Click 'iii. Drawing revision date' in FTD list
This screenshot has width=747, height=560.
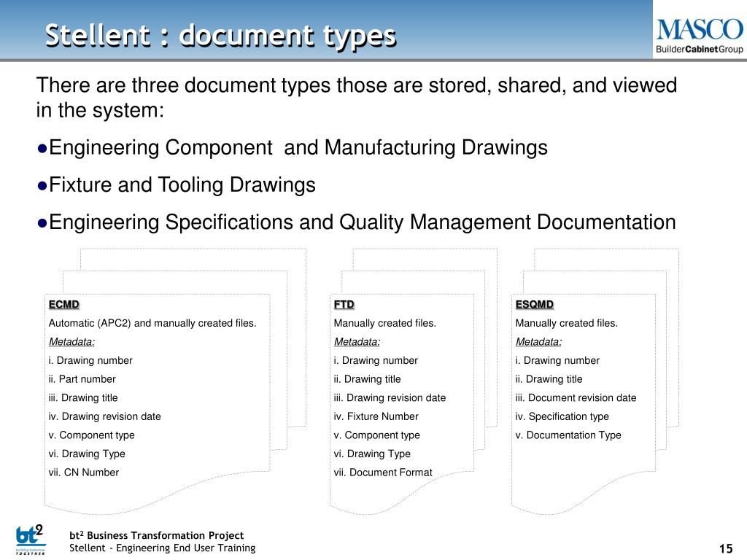tap(390, 397)
